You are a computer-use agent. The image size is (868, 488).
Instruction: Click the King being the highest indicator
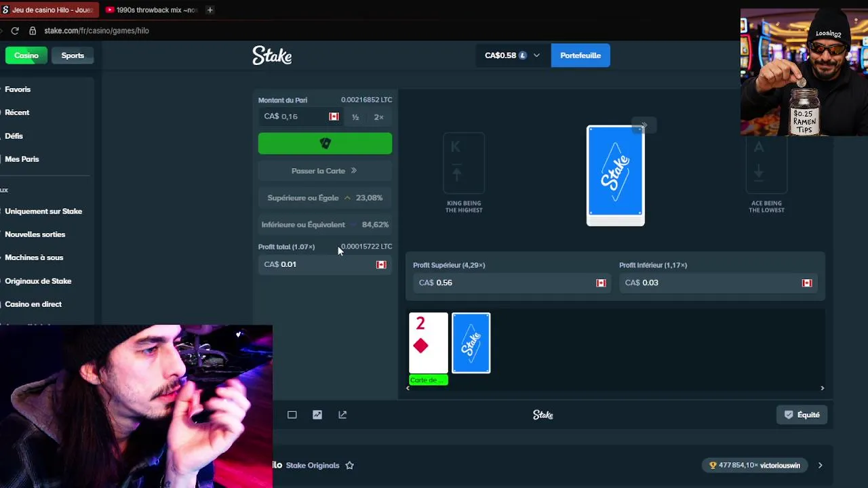464,173
